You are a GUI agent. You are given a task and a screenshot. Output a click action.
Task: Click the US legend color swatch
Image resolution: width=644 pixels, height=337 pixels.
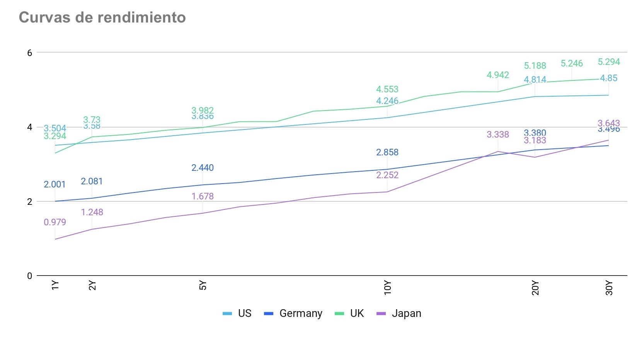pos(227,313)
